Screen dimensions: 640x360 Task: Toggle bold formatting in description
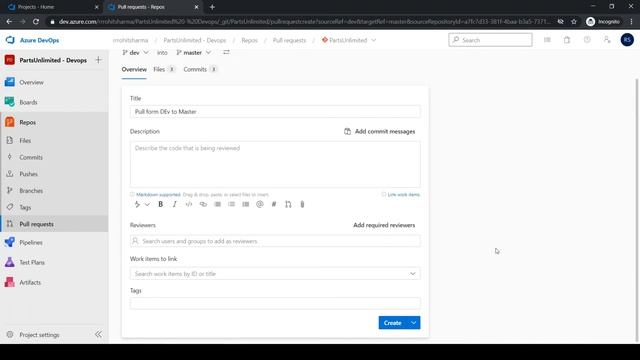click(x=160, y=204)
